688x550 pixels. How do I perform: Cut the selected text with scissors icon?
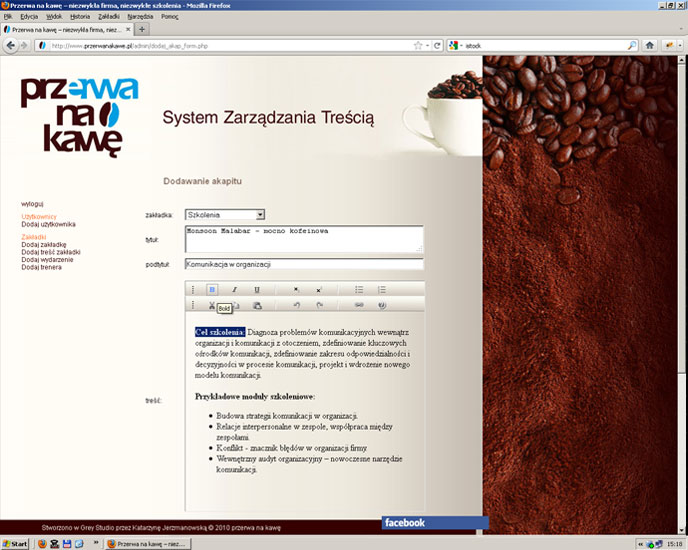212,305
